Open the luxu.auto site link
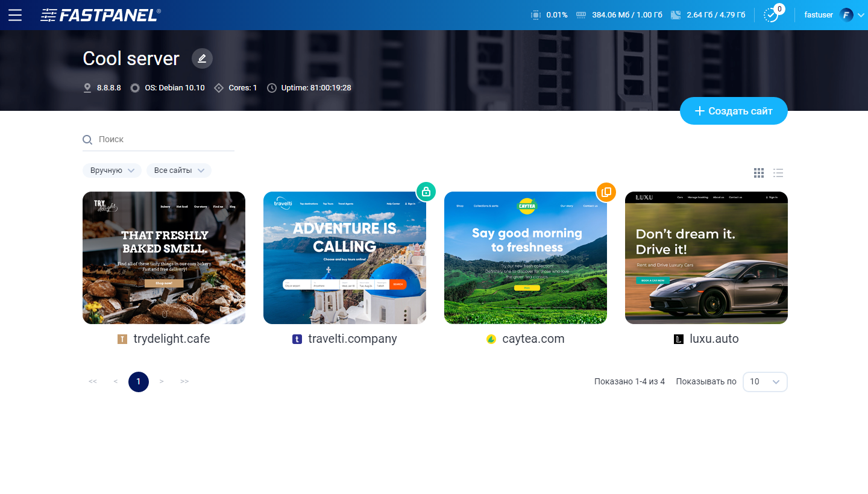 click(x=714, y=339)
